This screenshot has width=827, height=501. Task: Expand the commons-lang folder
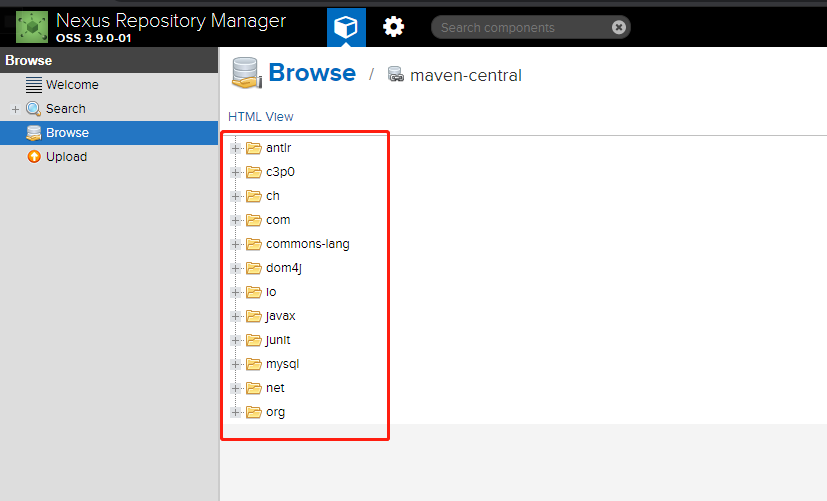pyautogui.click(x=236, y=244)
